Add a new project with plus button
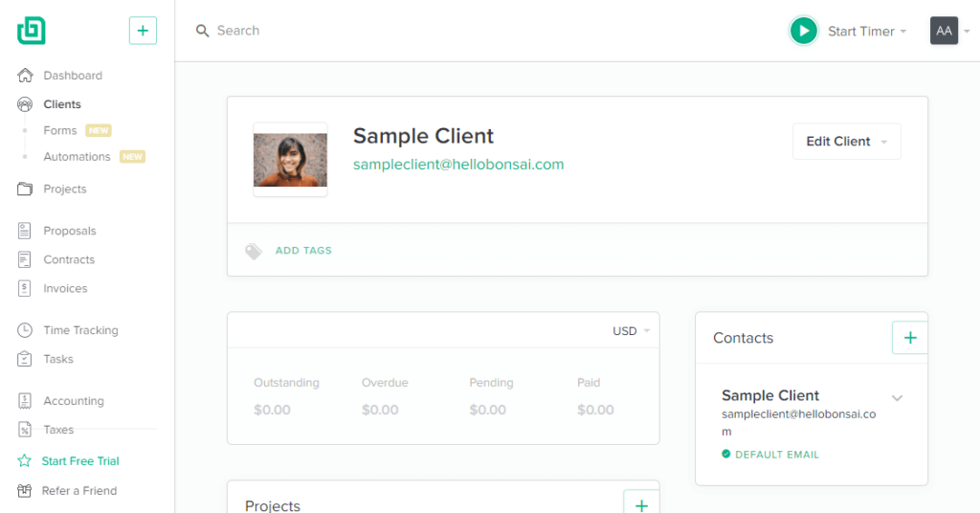 pos(641,503)
